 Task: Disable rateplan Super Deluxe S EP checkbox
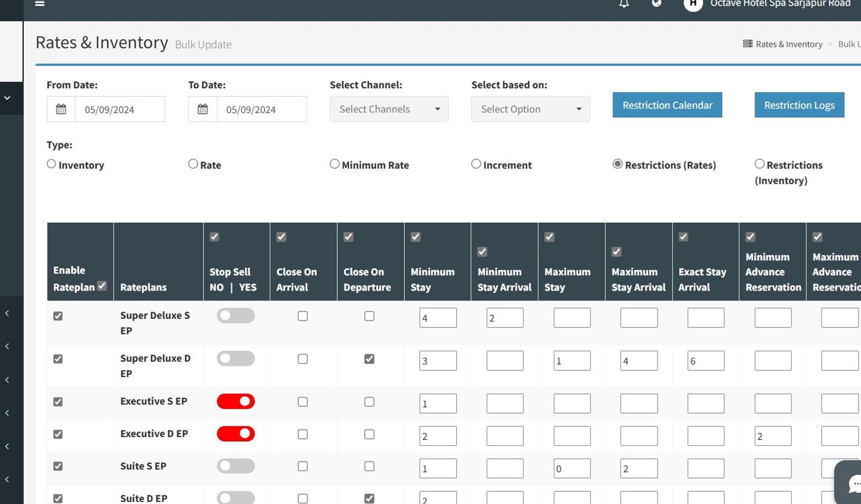pos(58,316)
